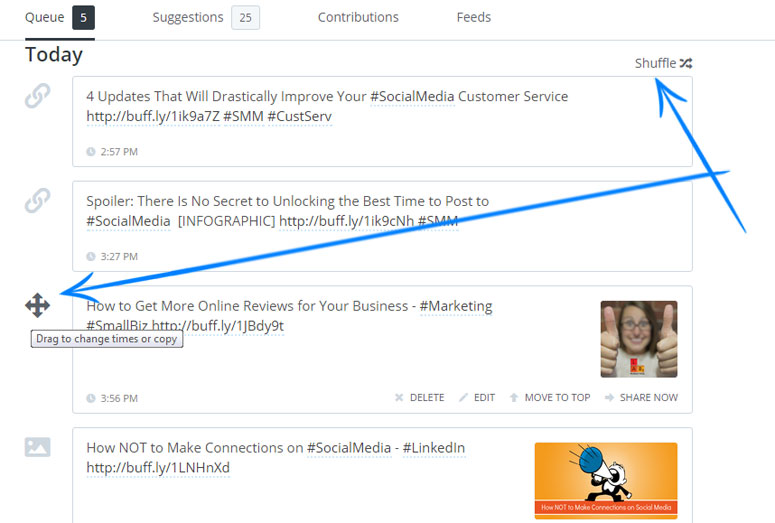Image resolution: width=775 pixels, height=523 pixels.
Task: Click the 2:57 PM scheduled time
Action: click(119, 152)
